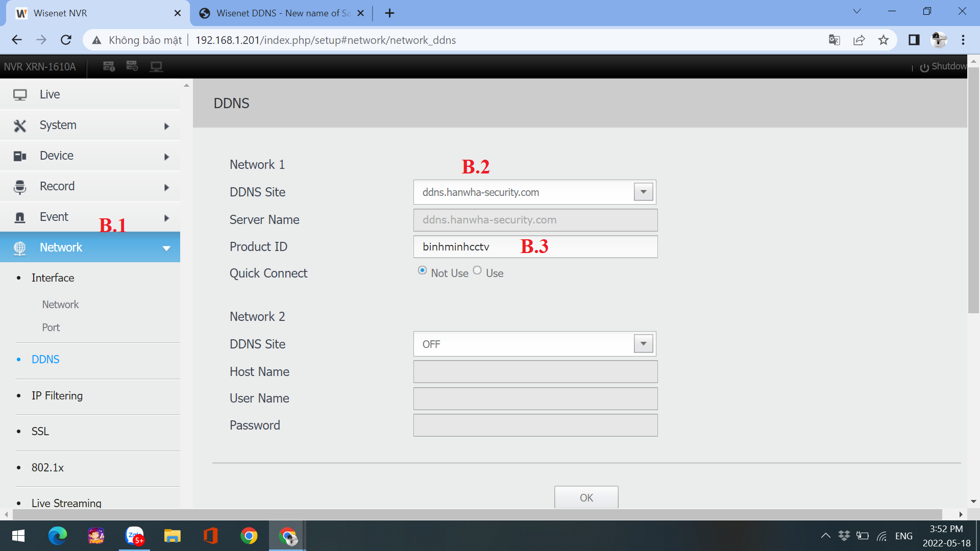This screenshot has width=980, height=551.
Task: Select Quick Connect Not Use option
Action: (422, 270)
